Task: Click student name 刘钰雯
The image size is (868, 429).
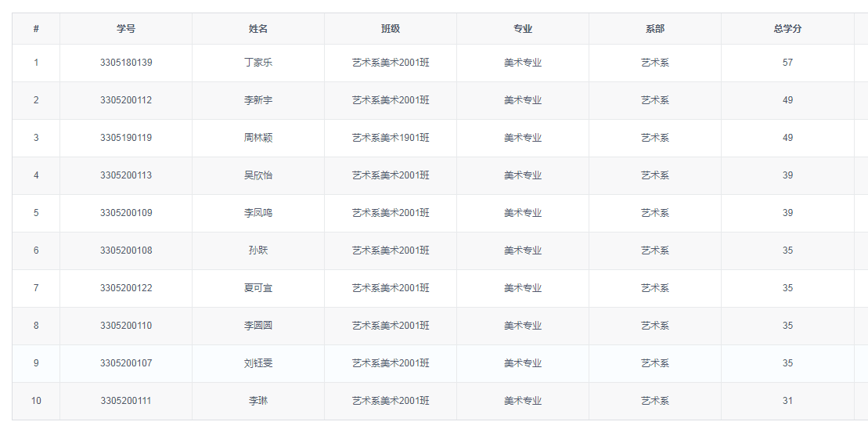Action: click(x=258, y=363)
